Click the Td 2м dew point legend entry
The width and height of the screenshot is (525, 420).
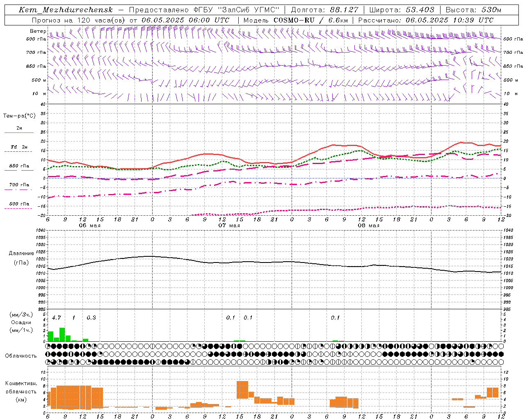19,147
